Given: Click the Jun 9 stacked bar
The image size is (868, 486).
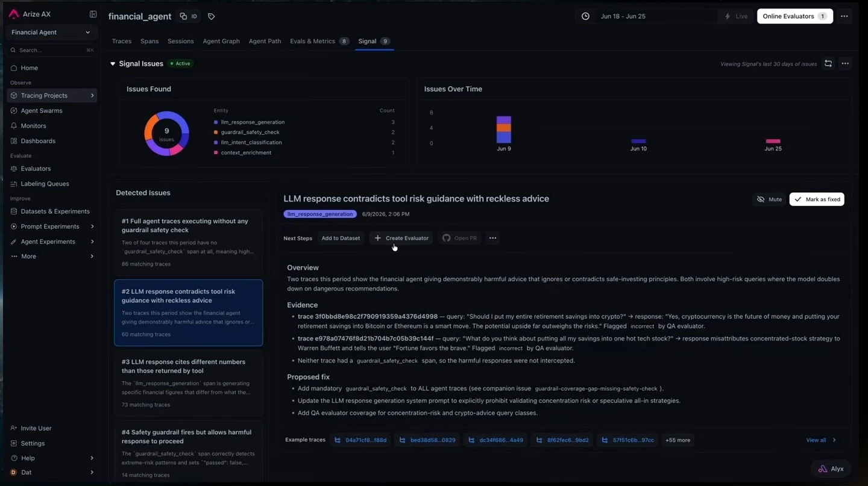Looking at the screenshot, I should [504, 129].
